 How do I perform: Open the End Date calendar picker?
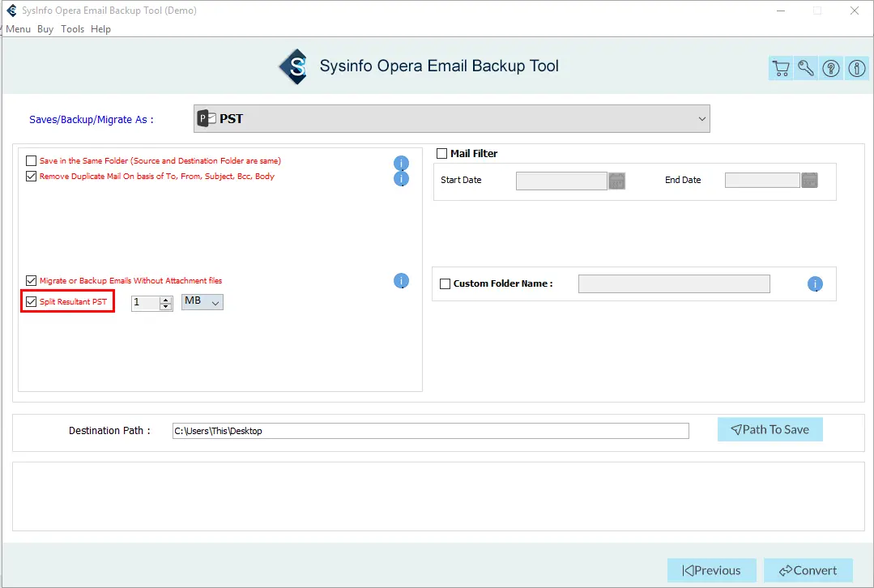[x=809, y=181]
